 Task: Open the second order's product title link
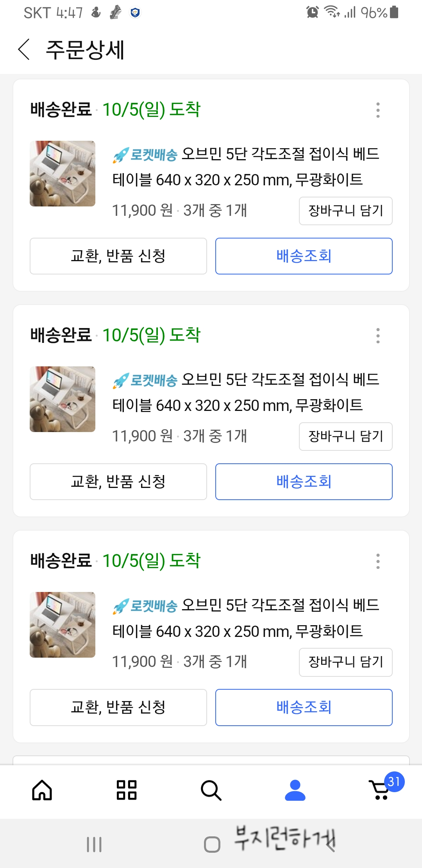(246, 393)
